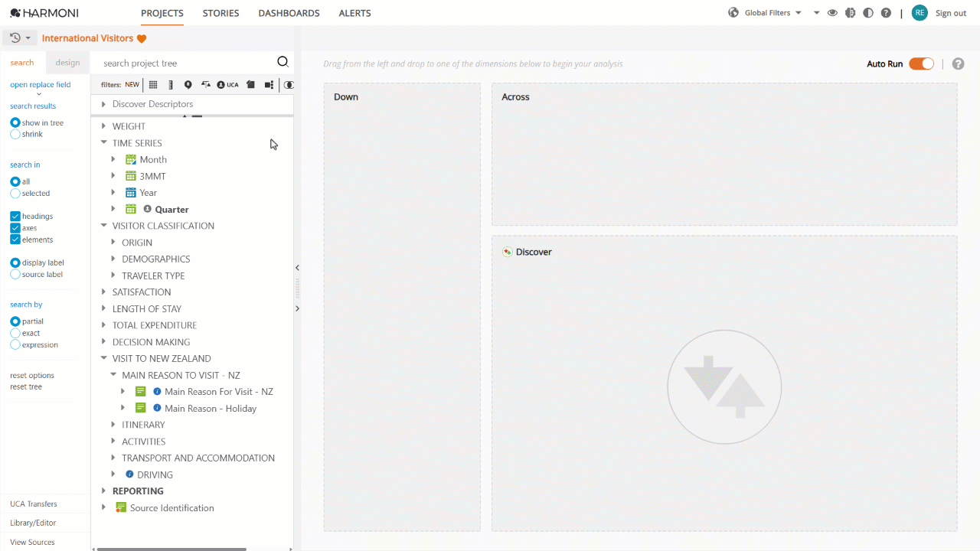Apply the hierarchy nodes filter icon
The width and height of the screenshot is (980, 551).
(269, 85)
